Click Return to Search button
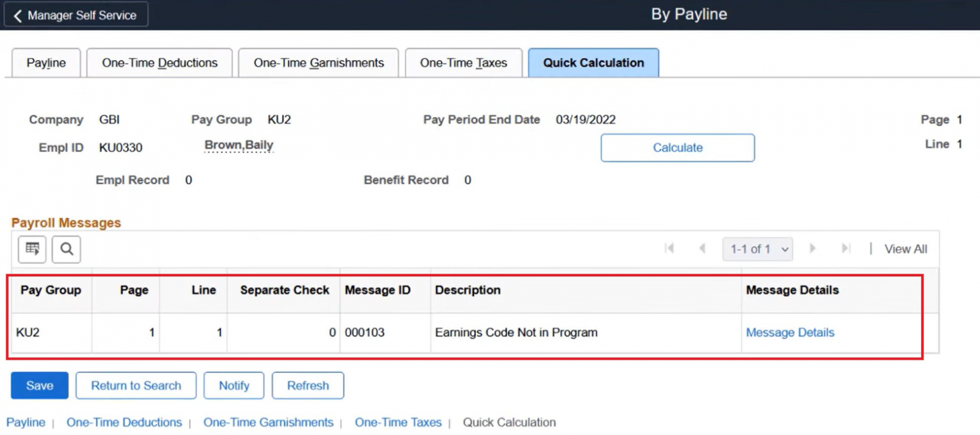Image resolution: width=980 pixels, height=435 pixels. pyautogui.click(x=136, y=385)
